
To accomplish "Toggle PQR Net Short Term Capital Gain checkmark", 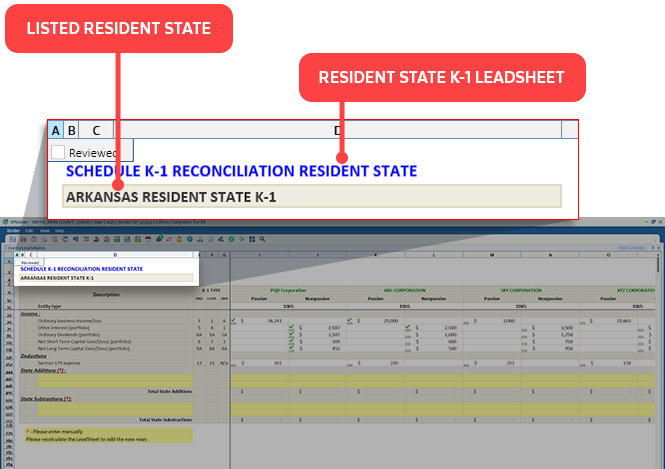I will (x=291, y=341).
